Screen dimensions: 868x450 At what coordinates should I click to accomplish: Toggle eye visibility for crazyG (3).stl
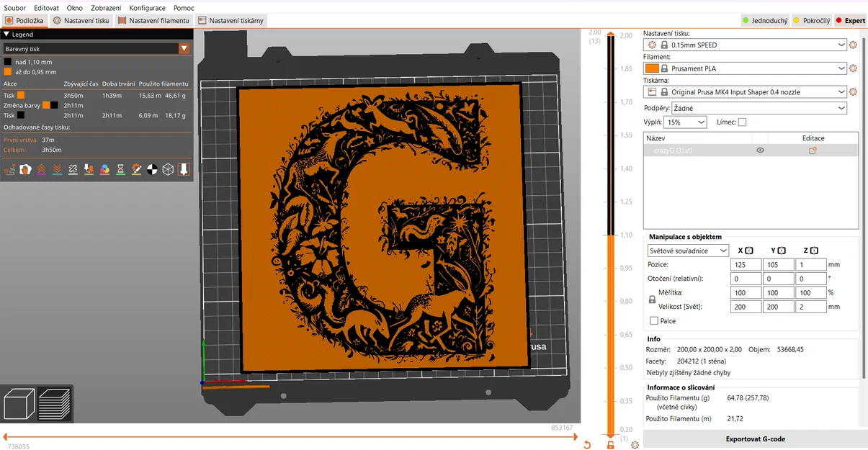click(x=760, y=150)
